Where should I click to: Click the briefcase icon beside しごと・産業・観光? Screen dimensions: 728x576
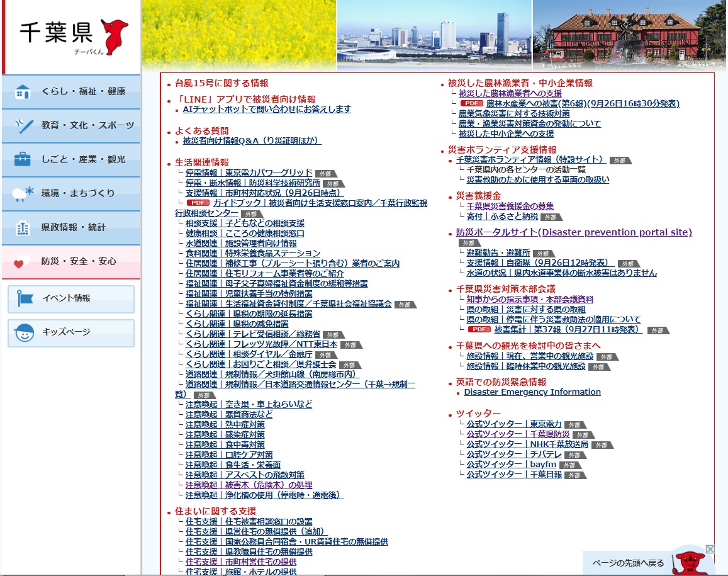(x=23, y=159)
